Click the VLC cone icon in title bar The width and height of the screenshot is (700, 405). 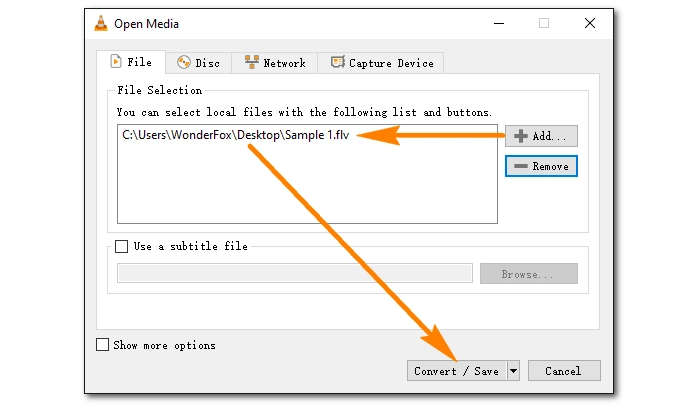[x=102, y=22]
